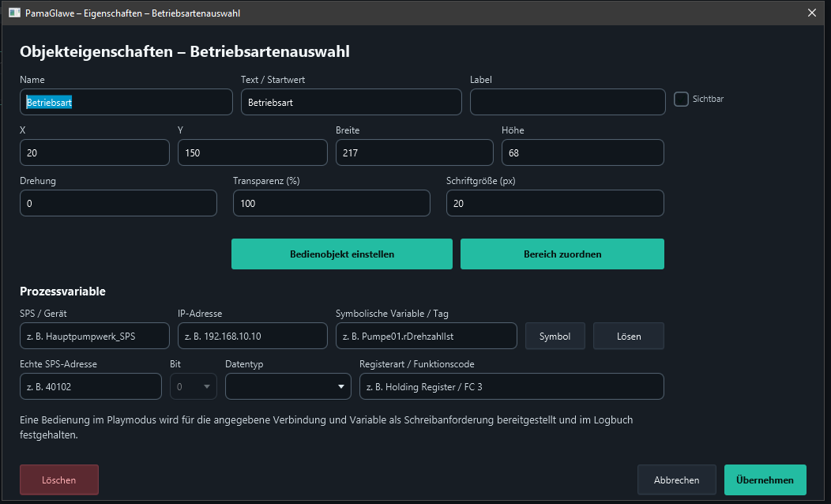831x504 pixels.
Task: Click the IP-Adresse input field
Action: 252,336
